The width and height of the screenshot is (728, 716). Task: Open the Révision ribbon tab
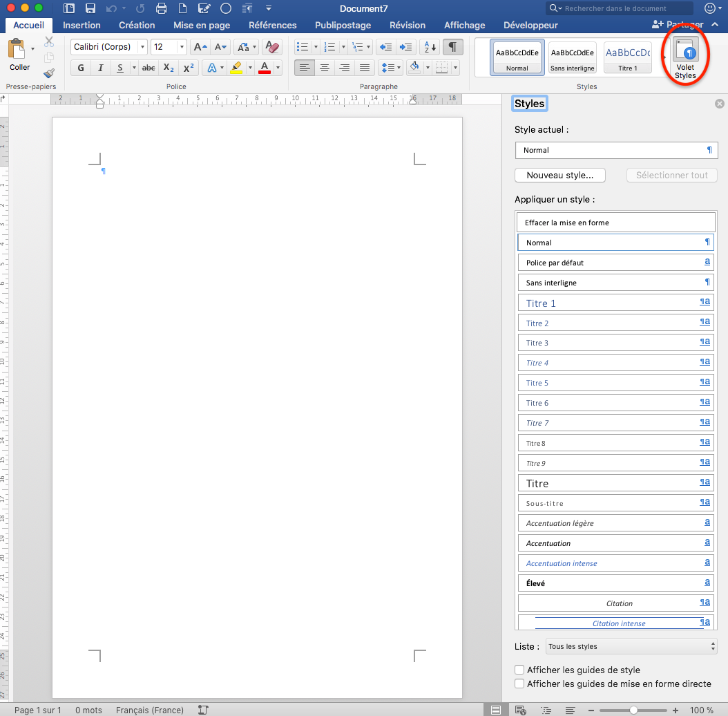pos(408,25)
